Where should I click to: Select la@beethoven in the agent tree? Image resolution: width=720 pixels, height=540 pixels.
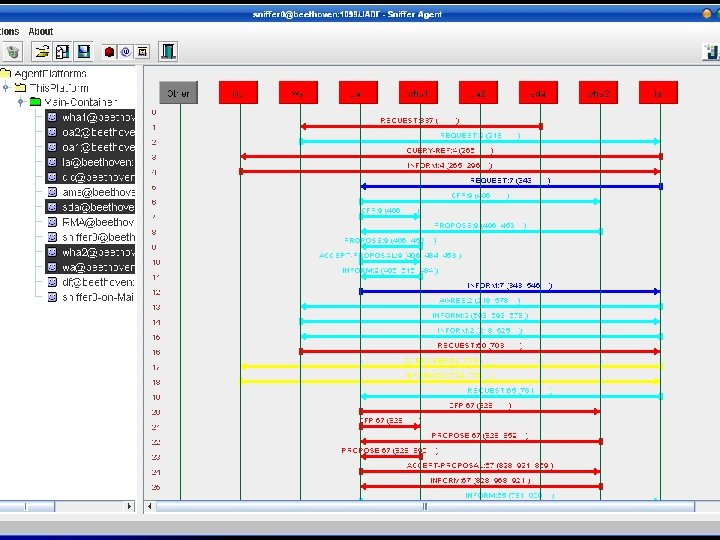coord(90,162)
